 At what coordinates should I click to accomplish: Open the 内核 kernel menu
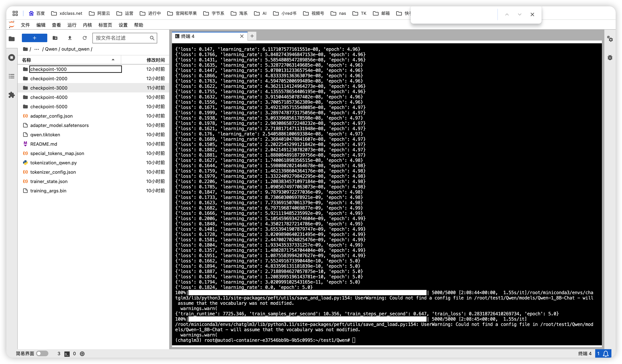87,25
